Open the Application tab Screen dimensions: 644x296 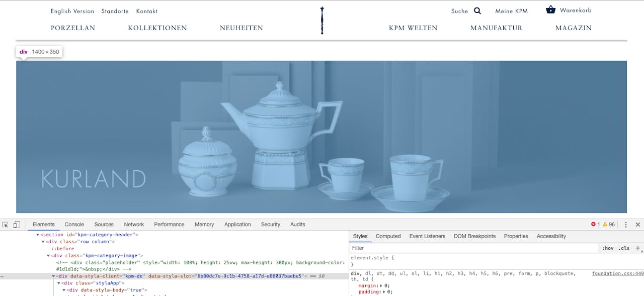tap(237, 225)
